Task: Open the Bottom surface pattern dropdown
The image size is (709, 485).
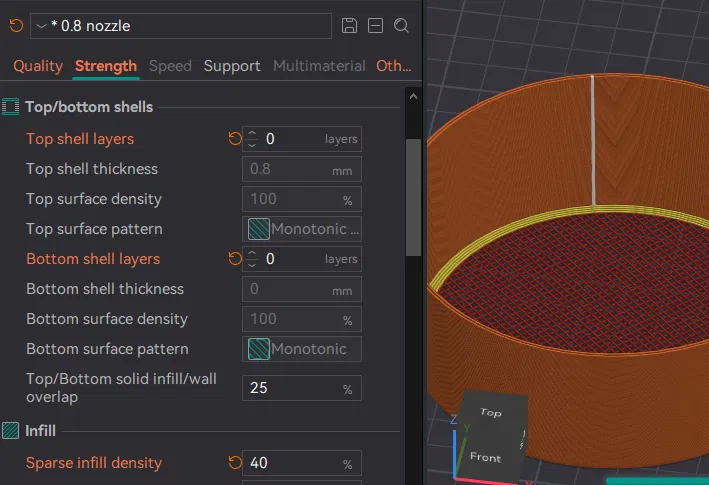Action: pos(302,349)
